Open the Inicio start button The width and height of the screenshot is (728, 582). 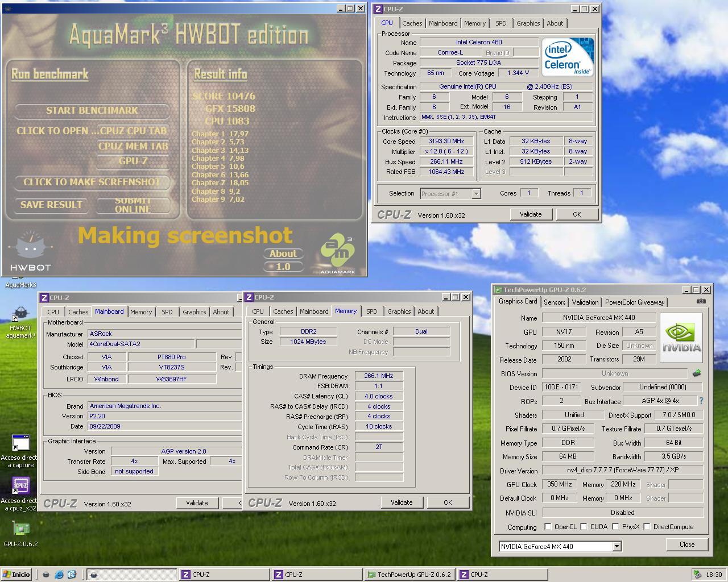tap(16, 575)
